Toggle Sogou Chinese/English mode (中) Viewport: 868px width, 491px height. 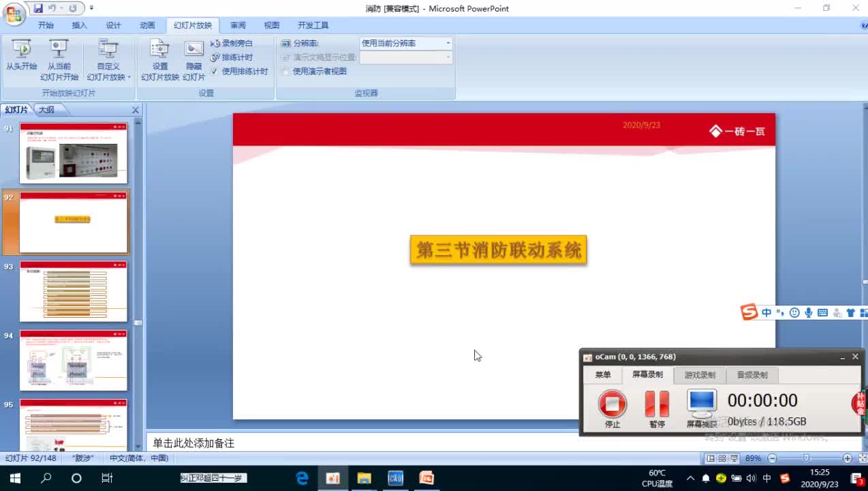766,313
